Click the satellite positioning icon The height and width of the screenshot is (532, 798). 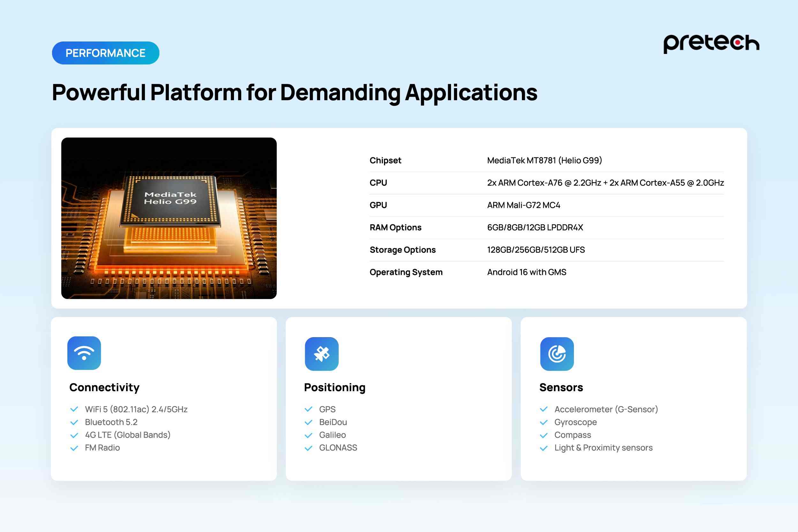point(322,354)
